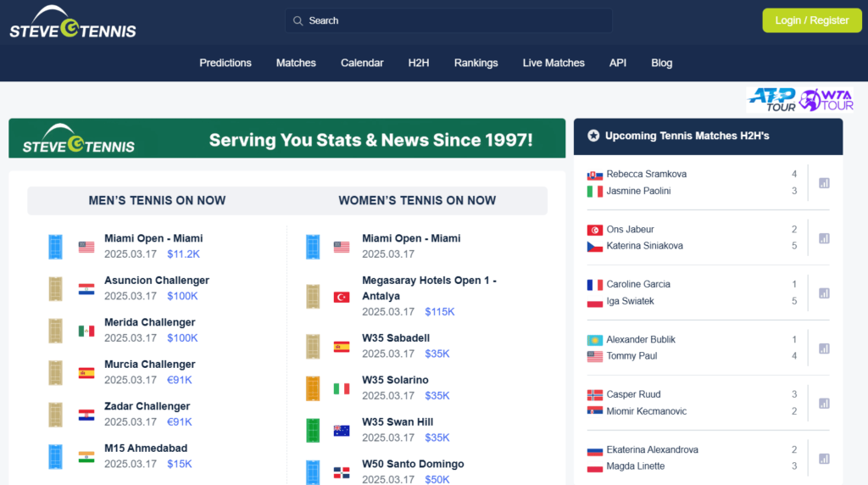
Task: Open H2H stats icon for Alexandrova vs Linette
Action: tap(824, 459)
